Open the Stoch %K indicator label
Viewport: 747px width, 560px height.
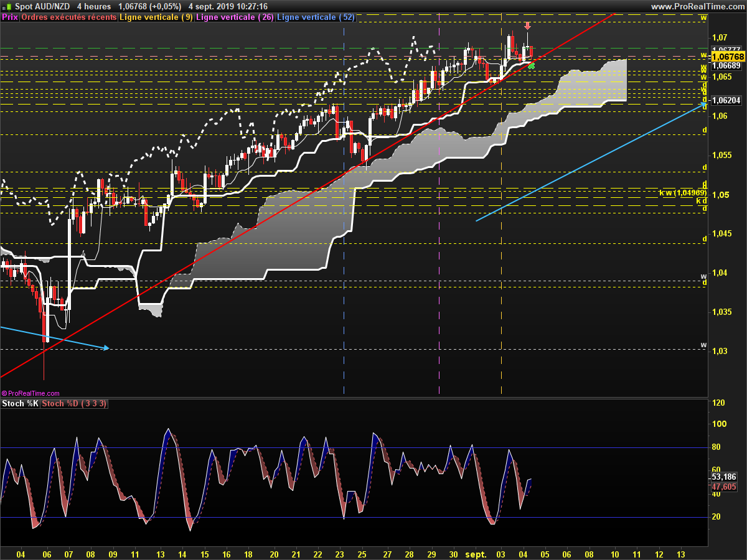pyautogui.click(x=21, y=404)
